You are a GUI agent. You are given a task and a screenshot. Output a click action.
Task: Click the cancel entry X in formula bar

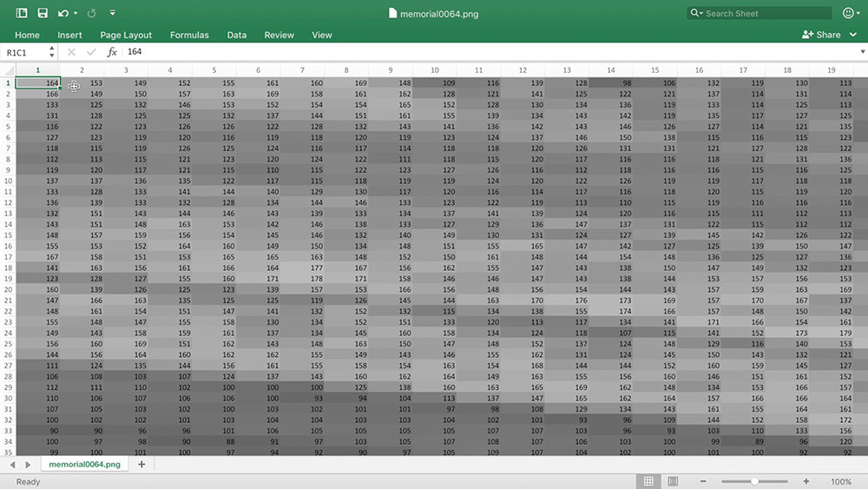[71, 52]
